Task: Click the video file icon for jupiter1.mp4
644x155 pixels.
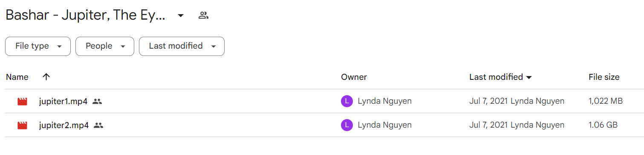Action: 22,102
